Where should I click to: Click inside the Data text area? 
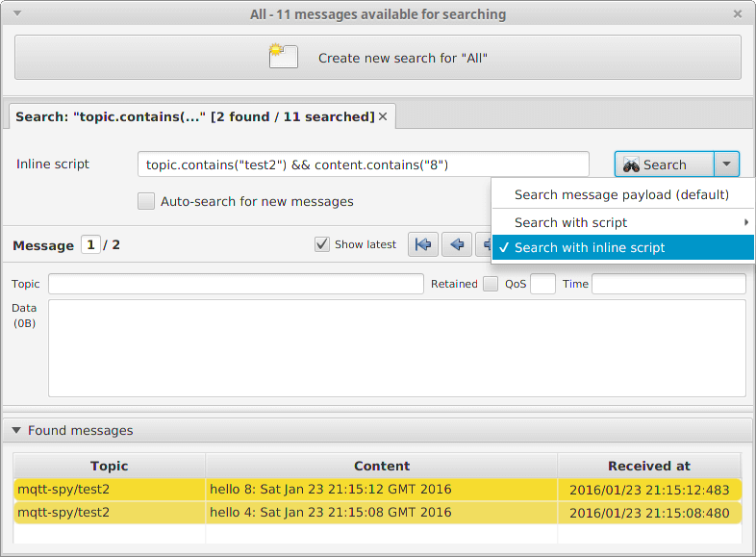coord(397,348)
